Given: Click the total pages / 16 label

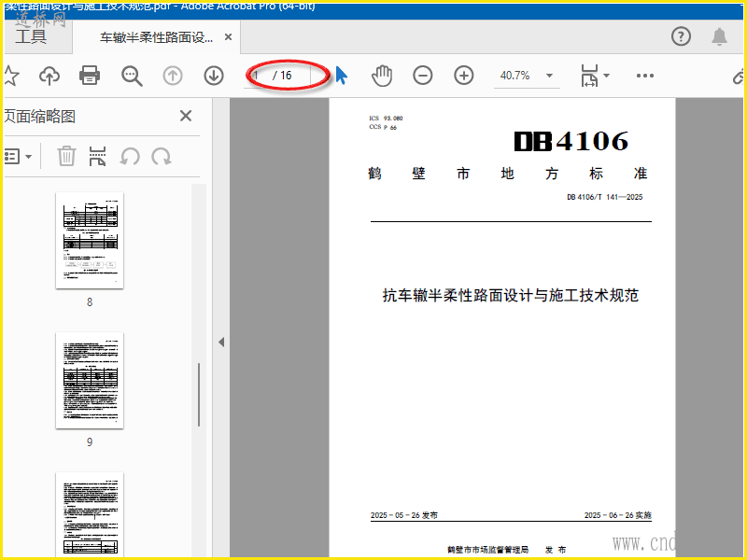Looking at the screenshot, I should pyautogui.click(x=282, y=76).
